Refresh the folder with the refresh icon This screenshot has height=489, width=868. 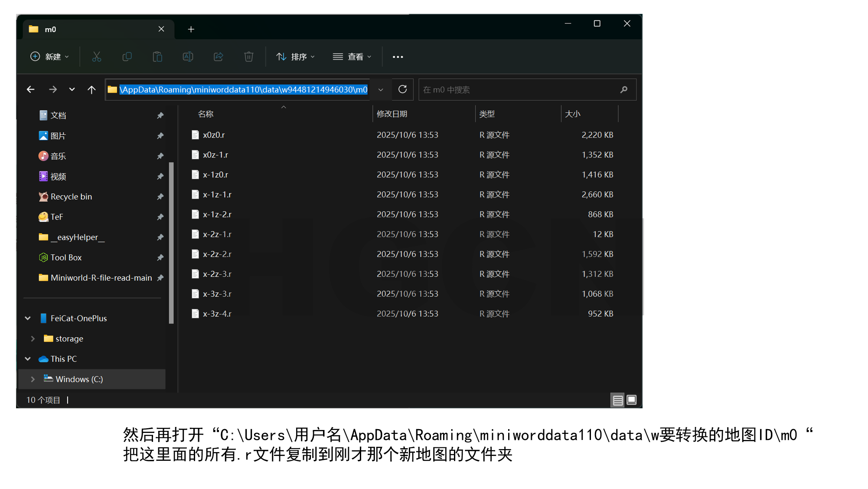[402, 89]
